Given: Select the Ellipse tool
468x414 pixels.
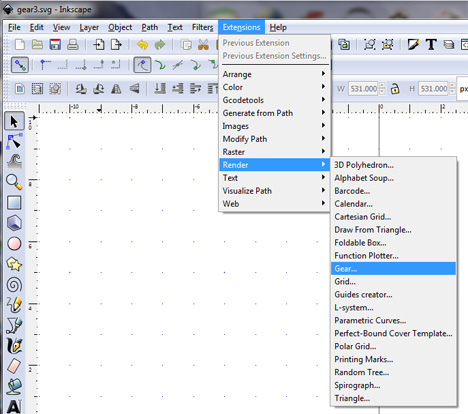Looking at the screenshot, I should point(14,244).
